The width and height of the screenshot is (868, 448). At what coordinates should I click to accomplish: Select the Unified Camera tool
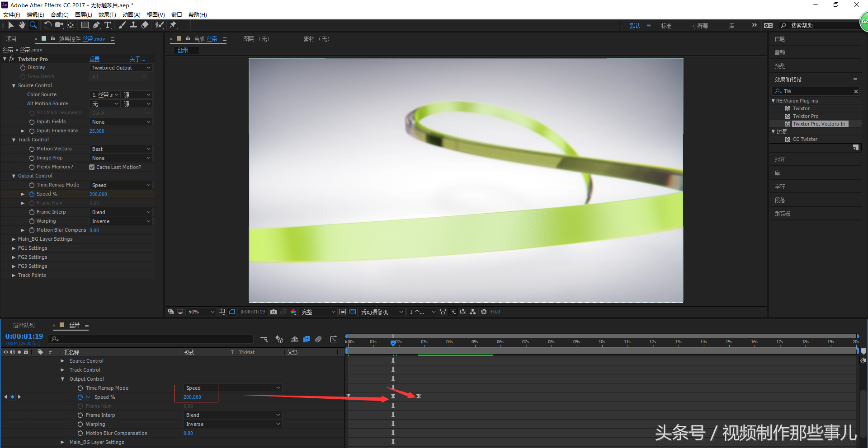tap(59, 25)
